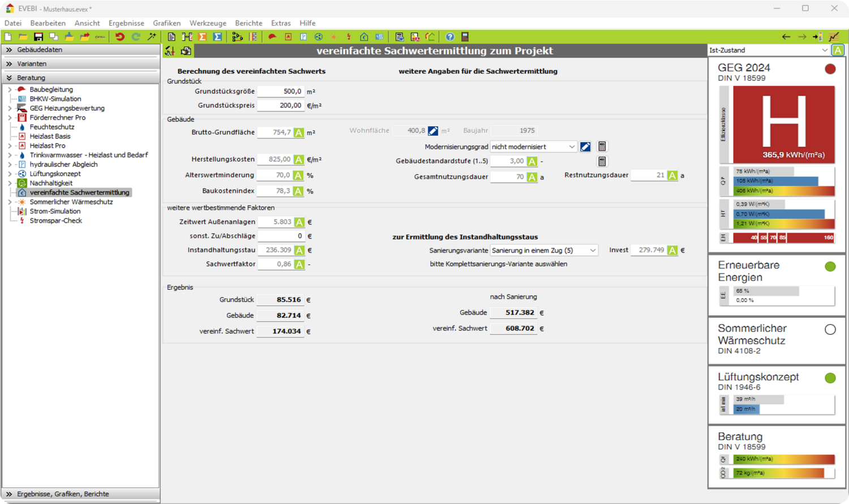The image size is (849, 504).
Task: Toggle the A button for Alterswertminderung
Action: (298, 175)
